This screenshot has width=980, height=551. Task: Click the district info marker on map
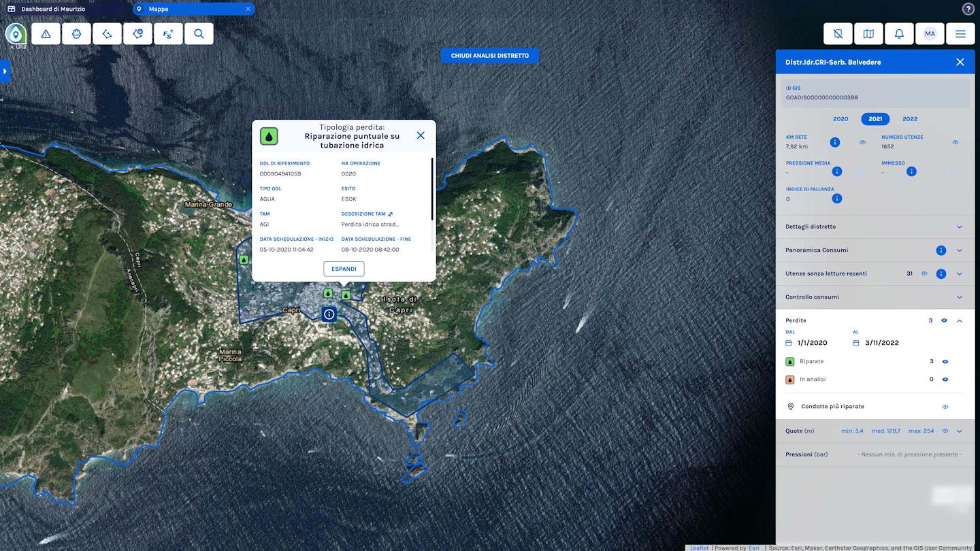click(x=329, y=314)
